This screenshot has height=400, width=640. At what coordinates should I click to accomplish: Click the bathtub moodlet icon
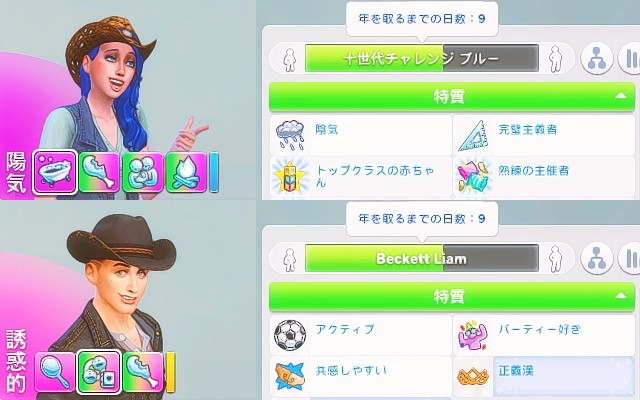(55, 171)
